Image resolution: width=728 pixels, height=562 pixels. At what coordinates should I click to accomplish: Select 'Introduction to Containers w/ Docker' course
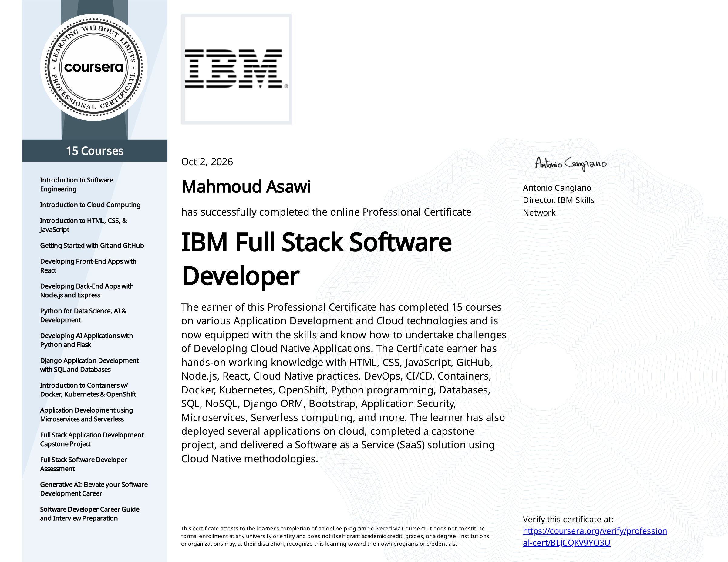tap(88, 390)
